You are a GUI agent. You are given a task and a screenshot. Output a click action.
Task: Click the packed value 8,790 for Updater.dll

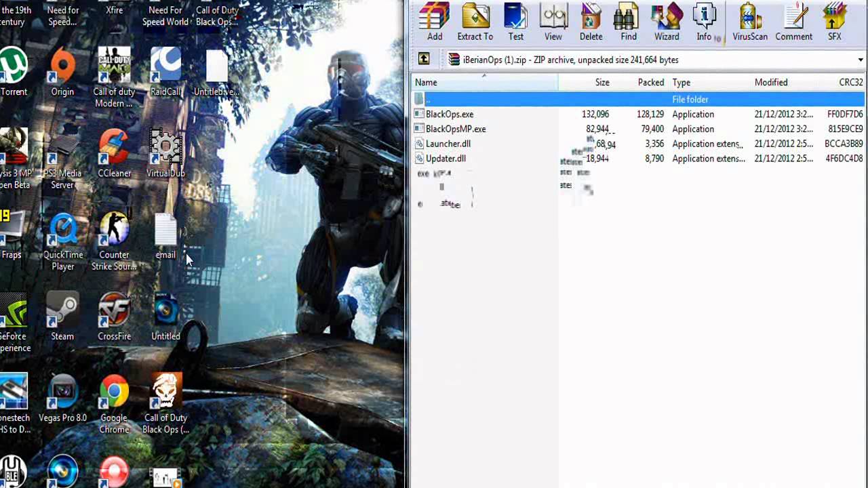click(x=654, y=159)
